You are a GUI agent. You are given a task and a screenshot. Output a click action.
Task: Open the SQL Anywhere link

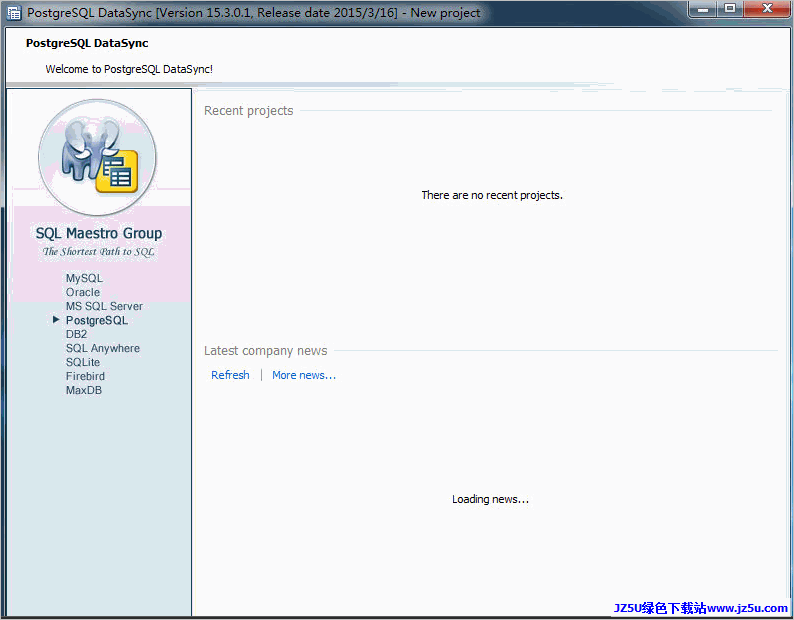point(103,348)
